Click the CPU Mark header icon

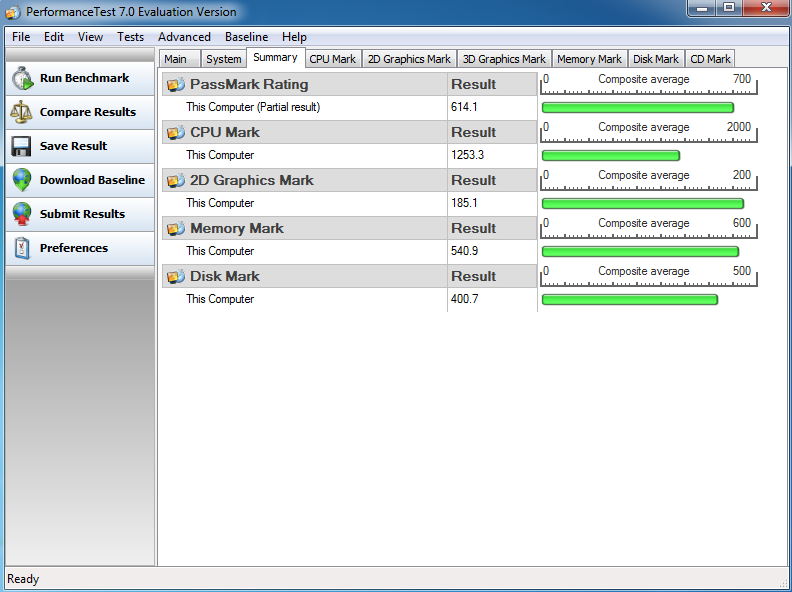(175, 132)
